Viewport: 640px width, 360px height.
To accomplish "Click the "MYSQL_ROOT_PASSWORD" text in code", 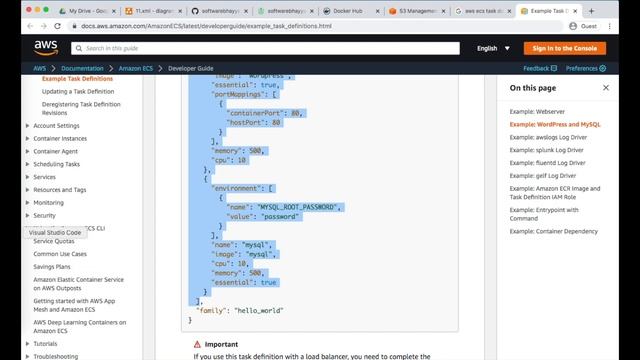I will pyautogui.click(x=298, y=207).
